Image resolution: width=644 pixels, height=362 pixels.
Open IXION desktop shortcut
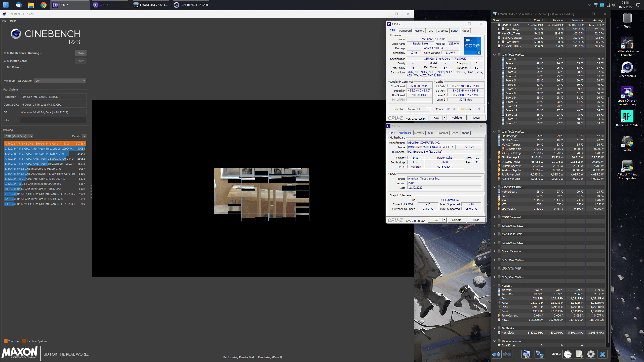pyautogui.click(x=627, y=143)
